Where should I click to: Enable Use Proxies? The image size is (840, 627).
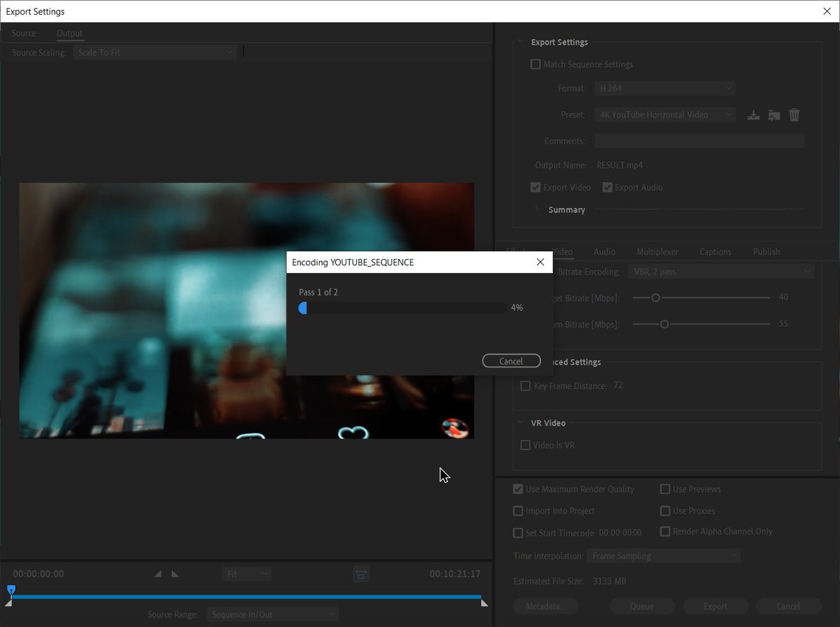coord(664,511)
